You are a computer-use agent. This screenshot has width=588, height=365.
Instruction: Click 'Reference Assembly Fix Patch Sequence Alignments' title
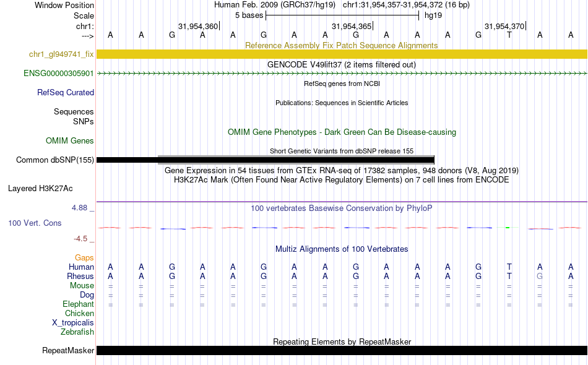(342, 45)
